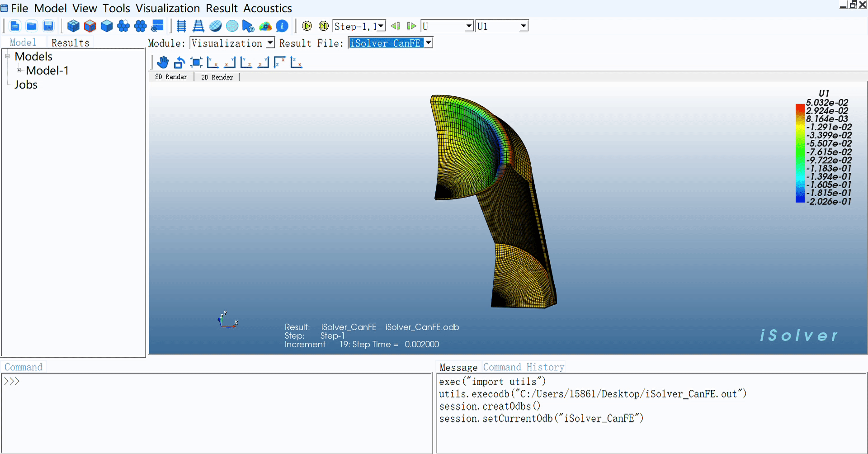
Task: Open the Acoustics menu
Action: tap(267, 8)
